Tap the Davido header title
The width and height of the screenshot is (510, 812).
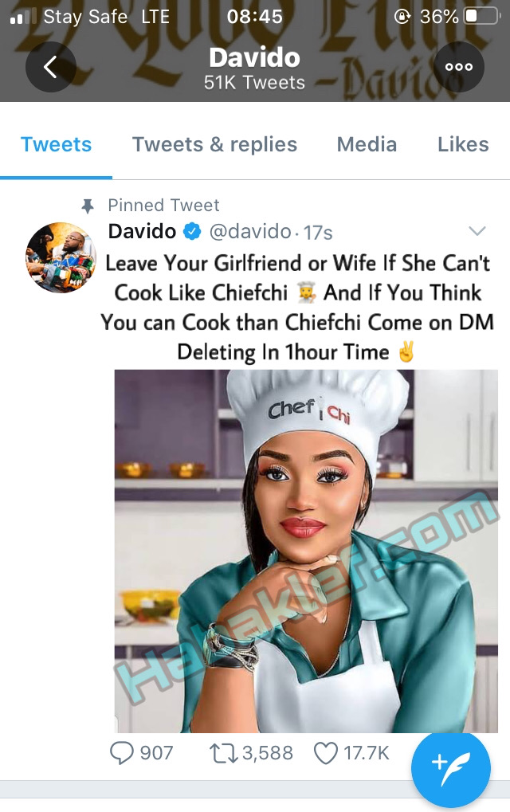[254, 57]
